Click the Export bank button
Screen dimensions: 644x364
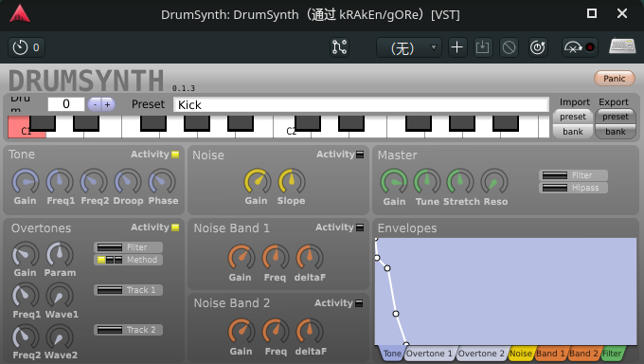[x=616, y=132]
